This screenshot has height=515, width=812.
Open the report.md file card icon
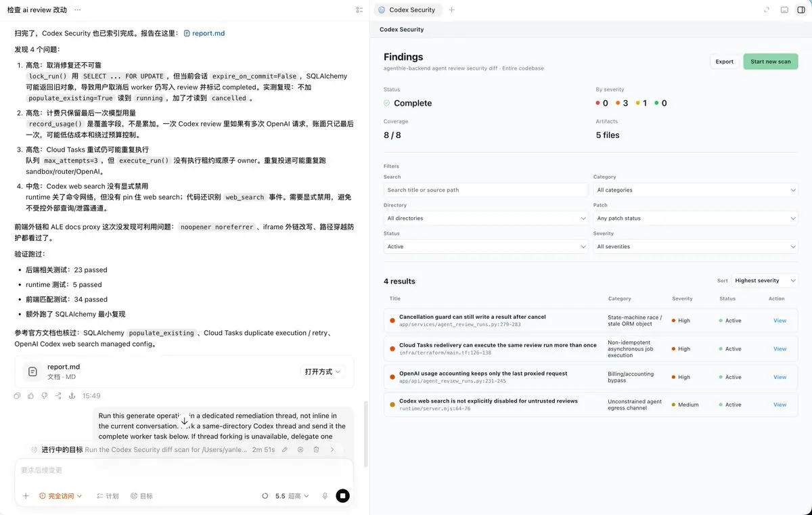(31, 372)
